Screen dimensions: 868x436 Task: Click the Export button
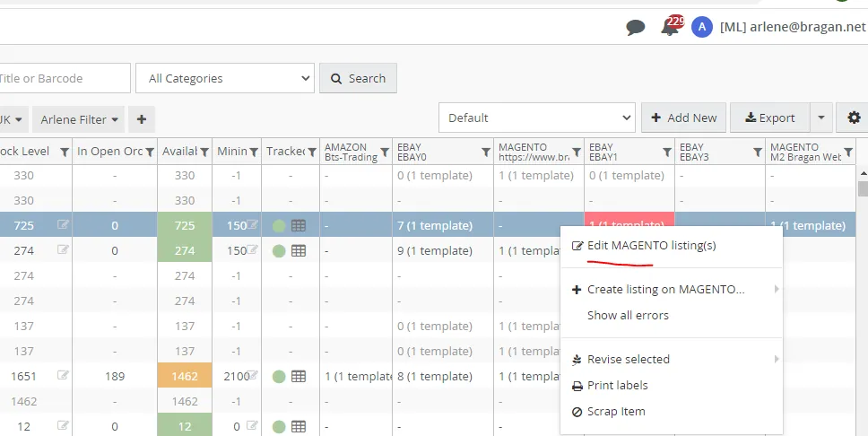pos(770,118)
